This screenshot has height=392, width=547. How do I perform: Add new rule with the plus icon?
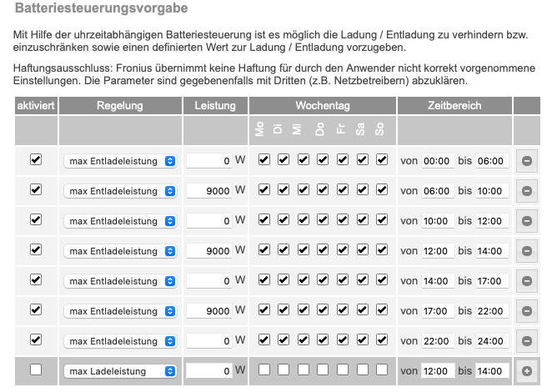[526, 371]
